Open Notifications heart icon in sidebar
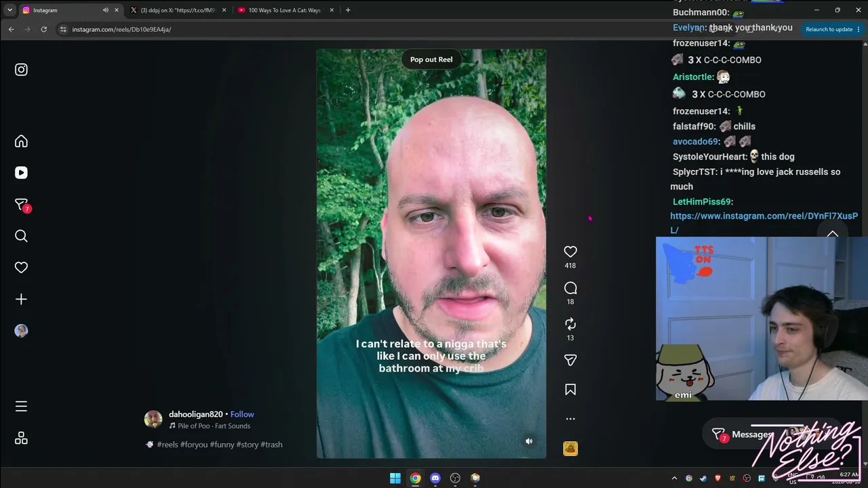Viewport: 868px width, 488px height. tap(21, 268)
